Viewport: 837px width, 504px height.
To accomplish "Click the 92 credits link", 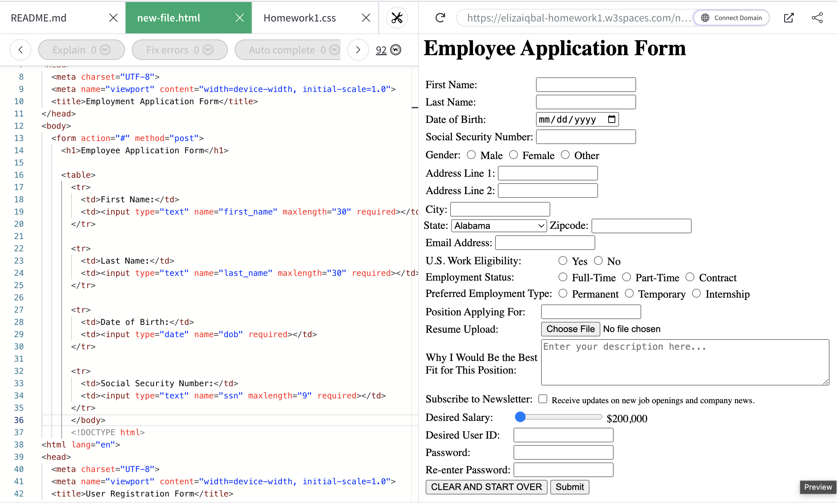I will point(381,50).
